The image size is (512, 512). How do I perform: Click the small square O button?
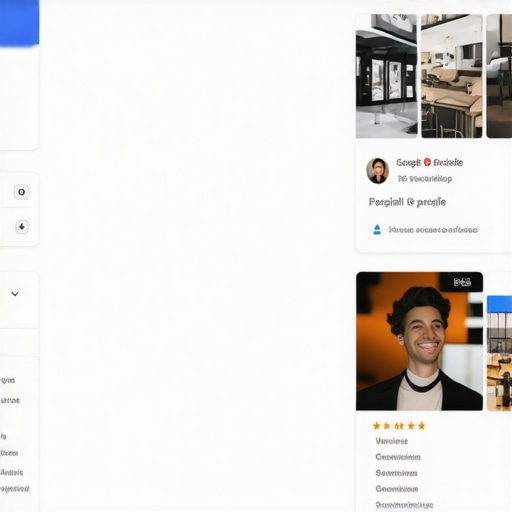coord(22,192)
